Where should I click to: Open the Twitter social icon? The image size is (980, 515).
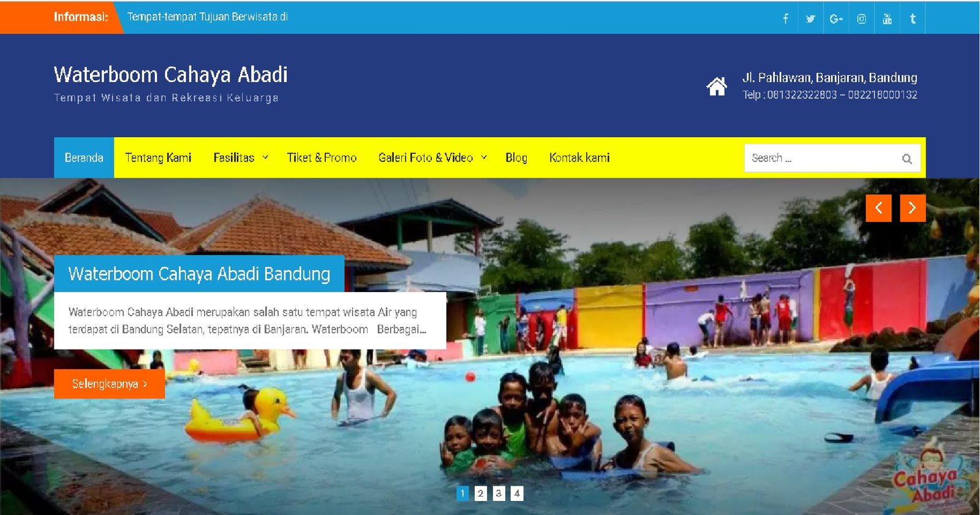(810, 18)
